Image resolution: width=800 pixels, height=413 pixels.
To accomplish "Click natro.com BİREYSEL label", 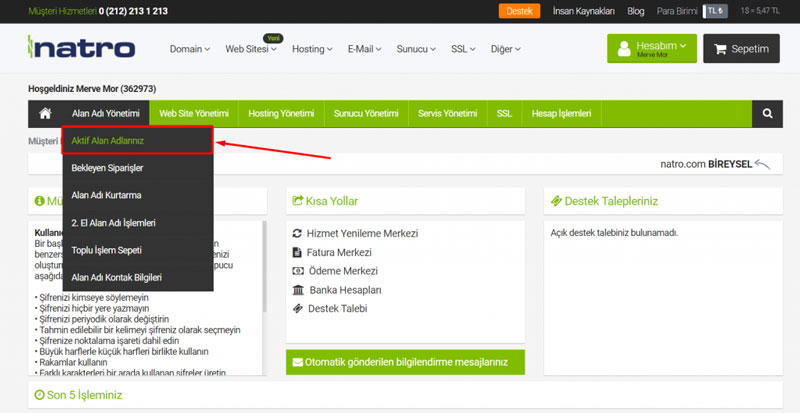I will pos(706,164).
